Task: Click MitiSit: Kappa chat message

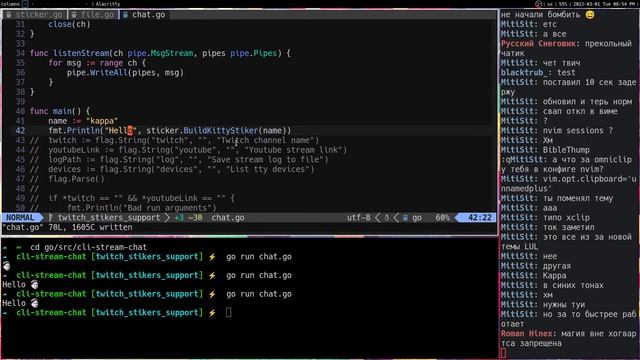Action: coord(533,276)
